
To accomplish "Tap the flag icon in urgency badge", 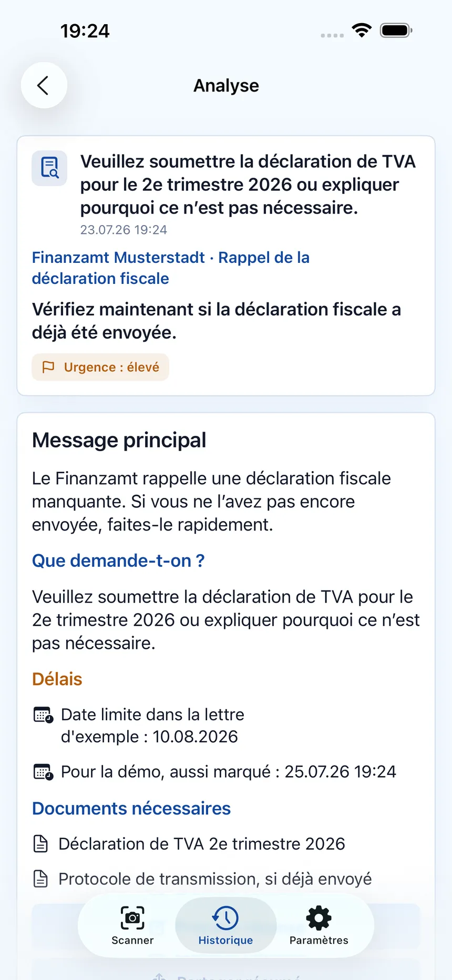I will pos(48,367).
